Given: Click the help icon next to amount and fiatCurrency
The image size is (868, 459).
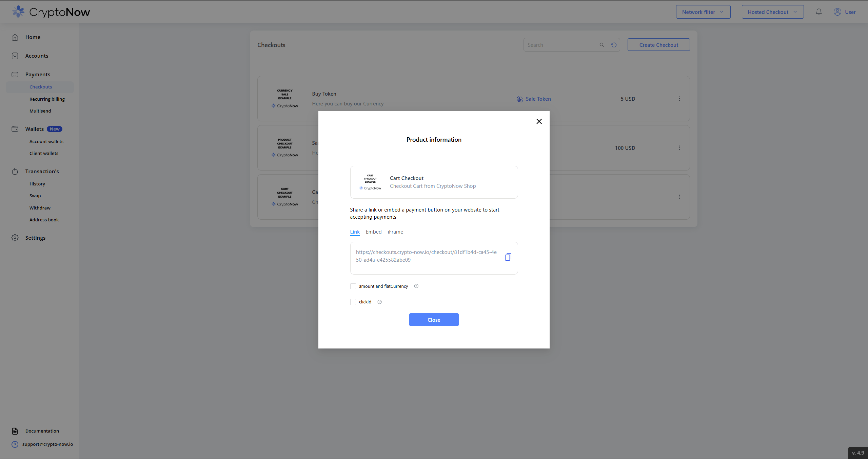Looking at the screenshot, I should click(x=416, y=286).
